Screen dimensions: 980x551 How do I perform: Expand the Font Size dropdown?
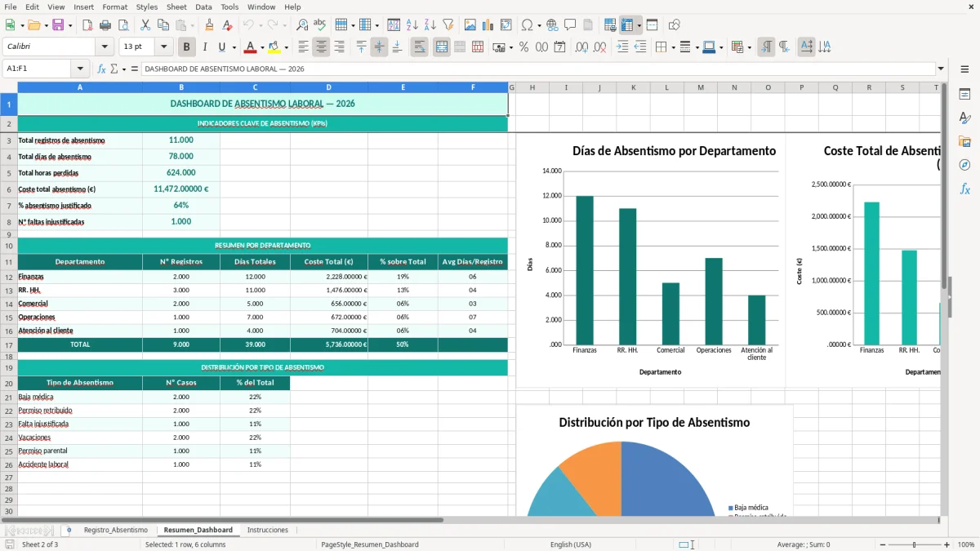(x=163, y=47)
